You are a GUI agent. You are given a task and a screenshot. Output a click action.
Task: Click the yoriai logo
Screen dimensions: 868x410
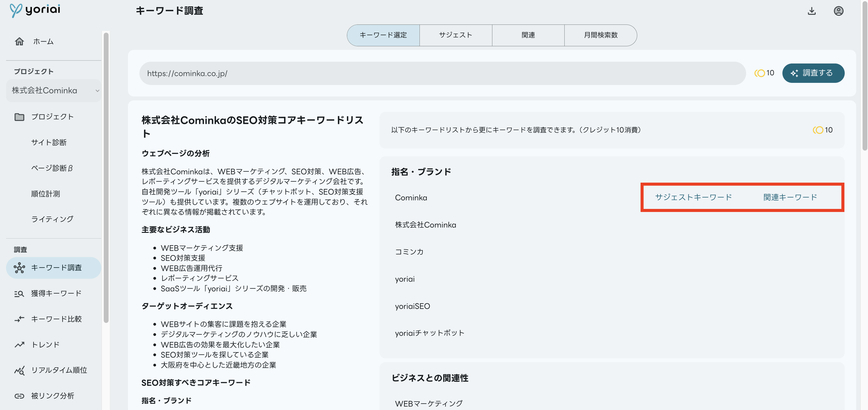(x=35, y=10)
